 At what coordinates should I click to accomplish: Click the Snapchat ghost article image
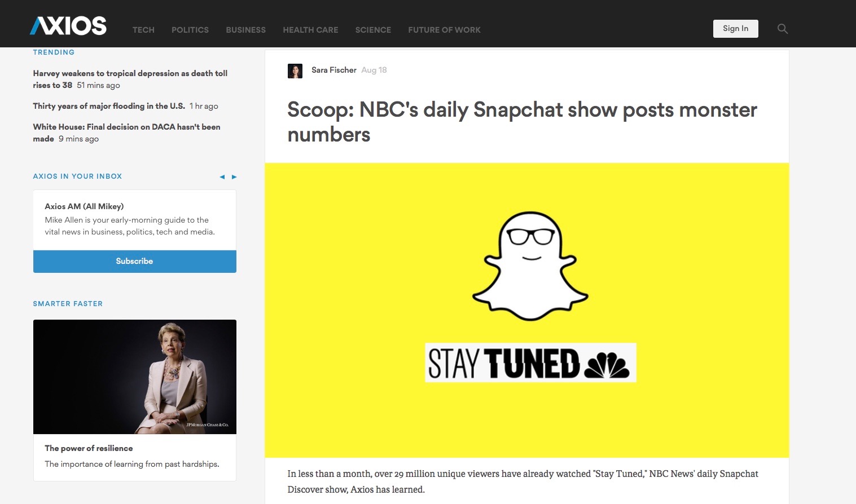(x=527, y=310)
